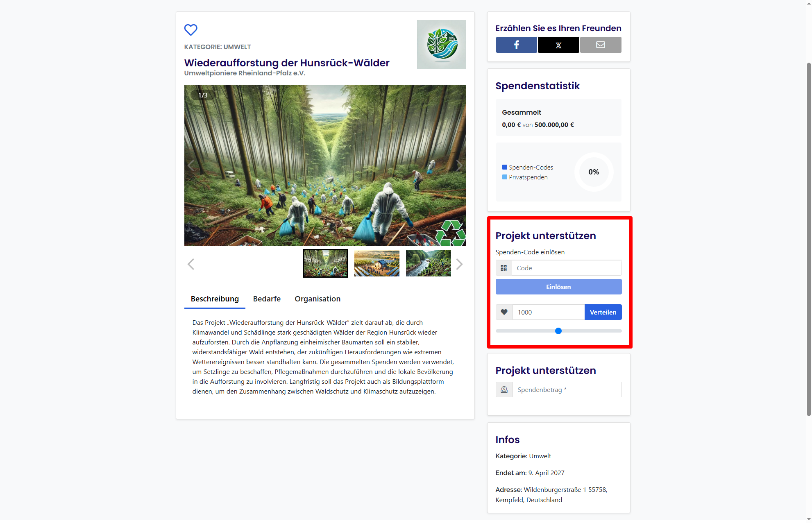Screen dimensions: 812x523
Task: Switch to the Bedarfe tab
Action: (267, 299)
